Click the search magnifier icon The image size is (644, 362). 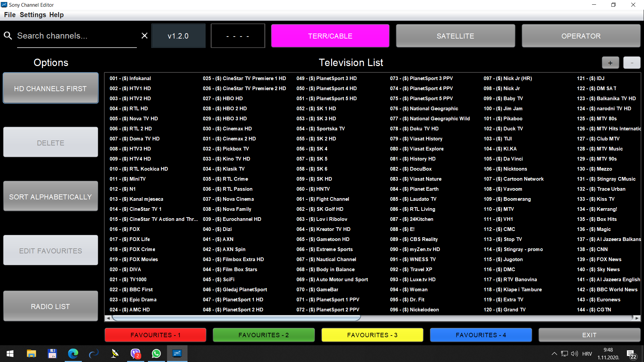click(8, 36)
